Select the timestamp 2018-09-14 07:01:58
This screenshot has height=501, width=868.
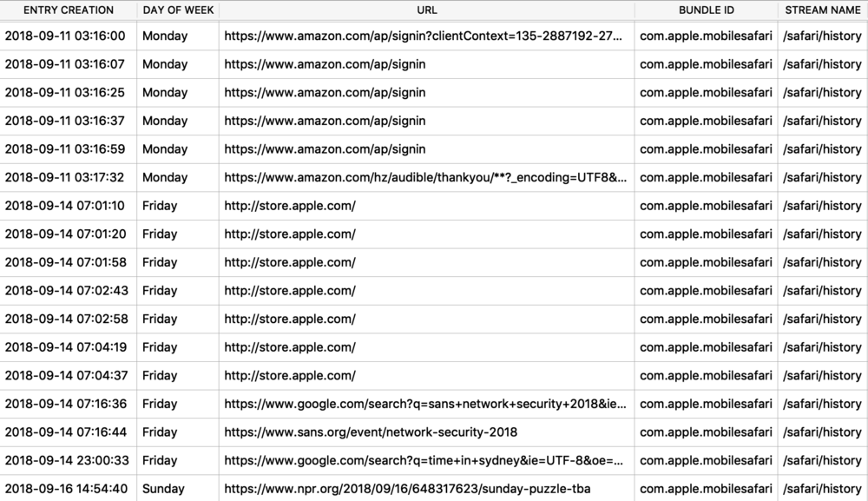[x=66, y=262]
